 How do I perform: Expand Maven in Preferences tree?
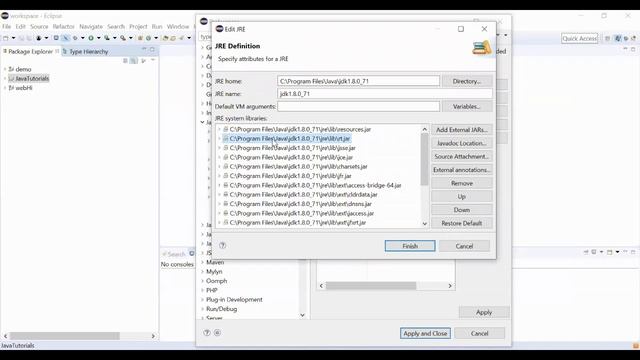[x=202, y=262]
